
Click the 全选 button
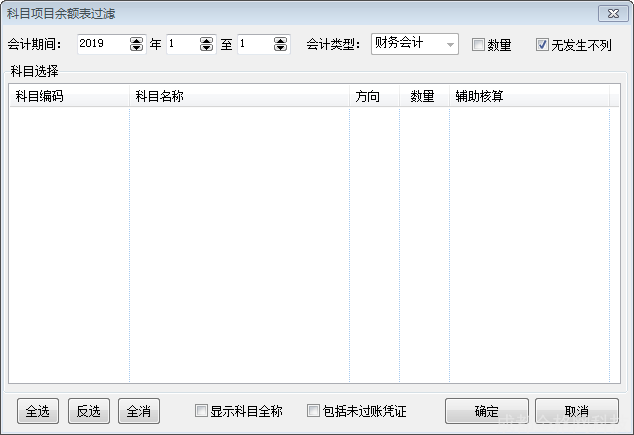tap(38, 411)
